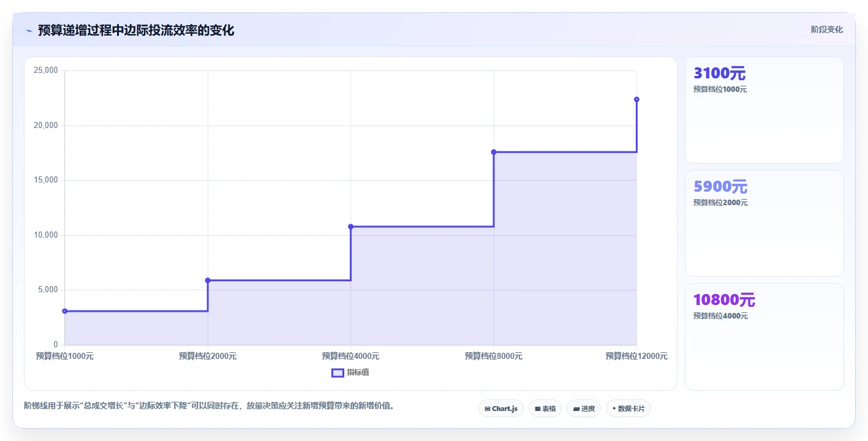Click data point at 预算档位1000元
The height and width of the screenshot is (441, 868).
(65, 311)
